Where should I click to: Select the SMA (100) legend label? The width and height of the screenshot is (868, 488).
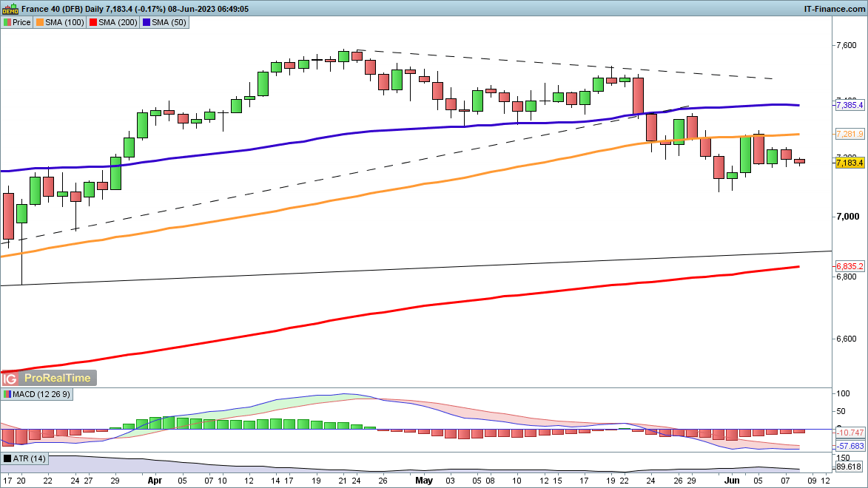point(64,23)
